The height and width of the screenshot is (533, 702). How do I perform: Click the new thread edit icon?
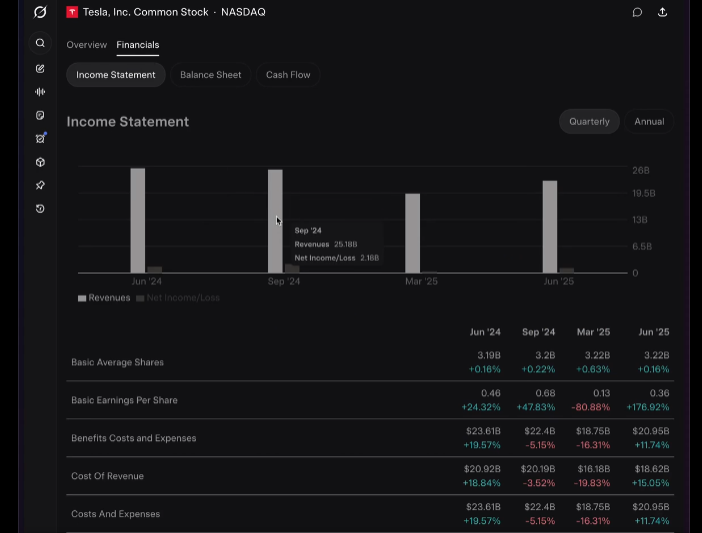coord(40,68)
